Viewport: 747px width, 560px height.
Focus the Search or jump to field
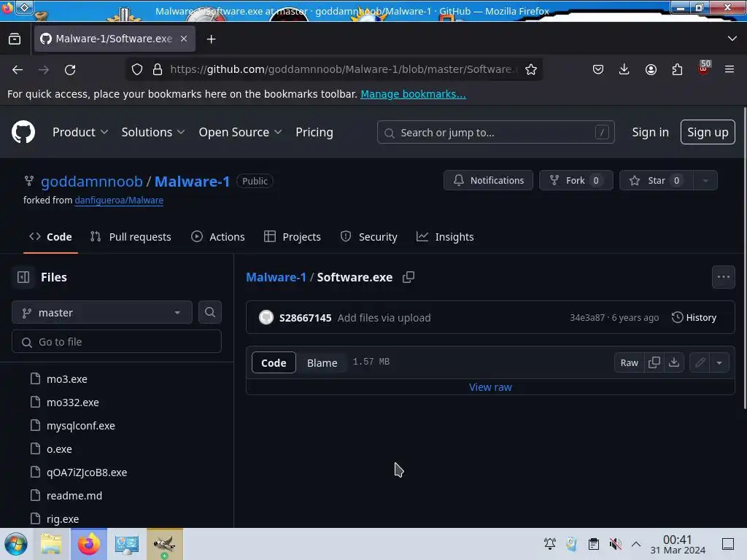[x=495, y=132]
